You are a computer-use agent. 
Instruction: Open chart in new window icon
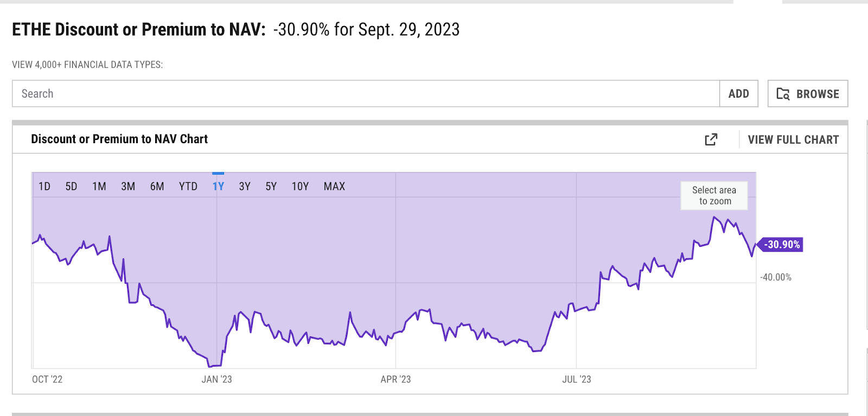pos(711,139)
